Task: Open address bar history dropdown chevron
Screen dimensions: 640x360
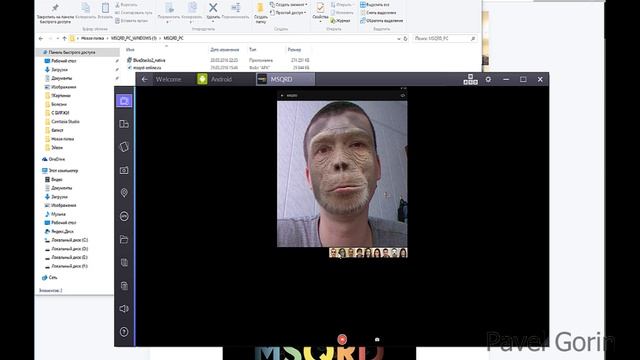Action: (x=398, y=38)
